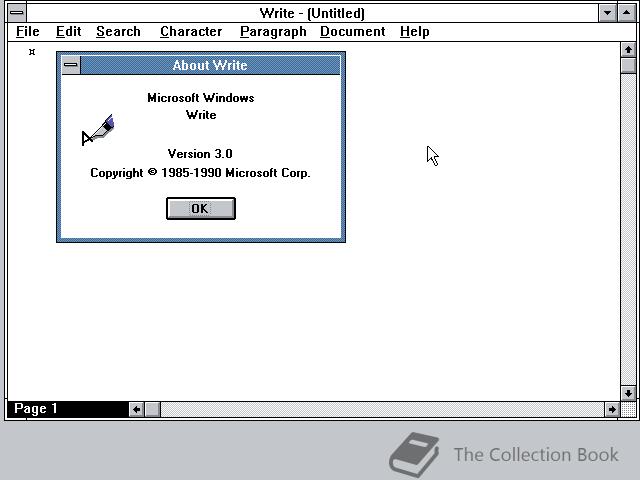640x480 pixels.
Task: Click the Microsoft Windows heading text
Action: 201,98
